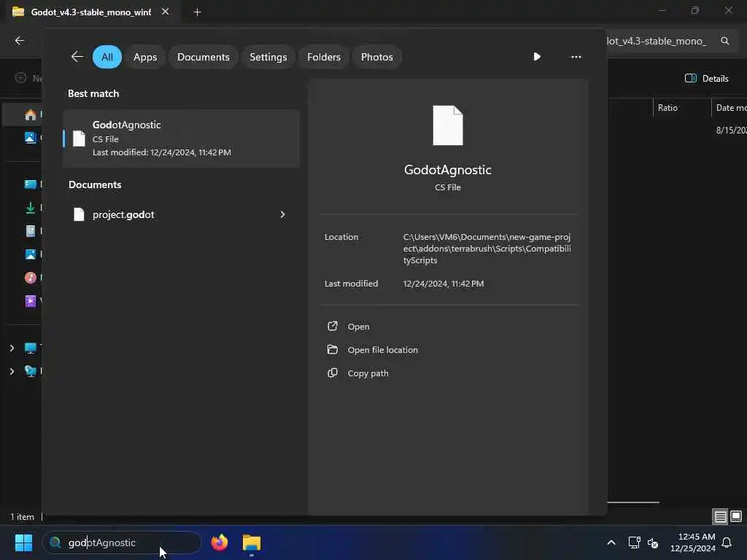The image size is (747, 560).
Task: Expand Network tree node
Action: coord(12,371)
